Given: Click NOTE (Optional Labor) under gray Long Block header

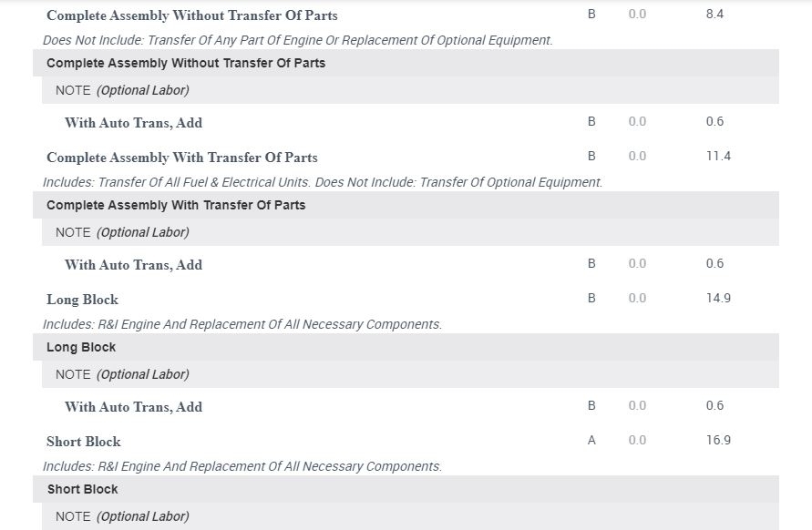Looking at the screenshot, I should click(122, 374).
